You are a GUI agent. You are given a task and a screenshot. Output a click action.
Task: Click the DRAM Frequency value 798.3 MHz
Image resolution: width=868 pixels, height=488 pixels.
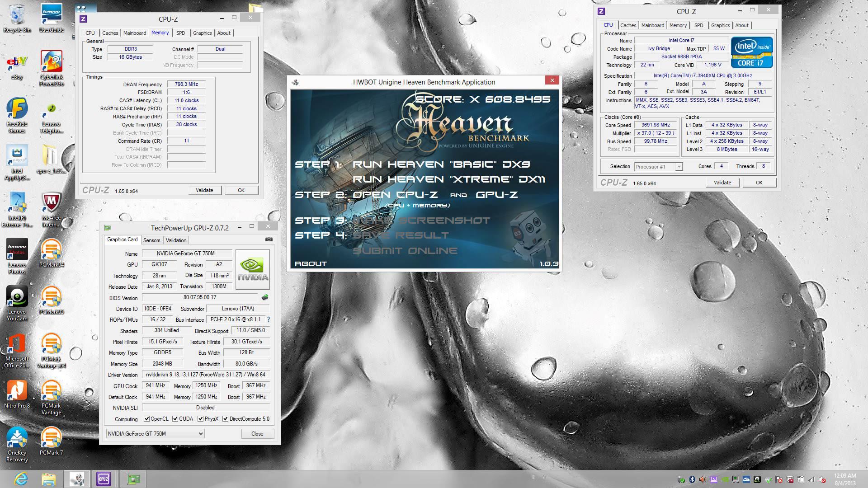186,84
